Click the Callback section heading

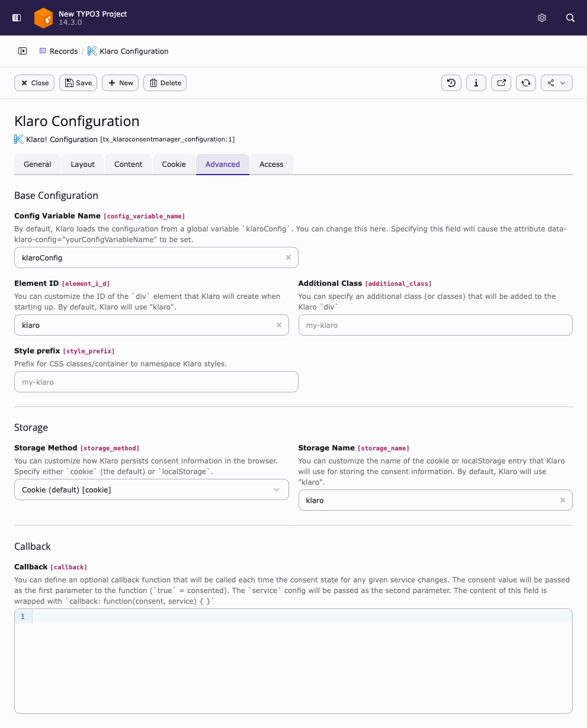[33, 546]
